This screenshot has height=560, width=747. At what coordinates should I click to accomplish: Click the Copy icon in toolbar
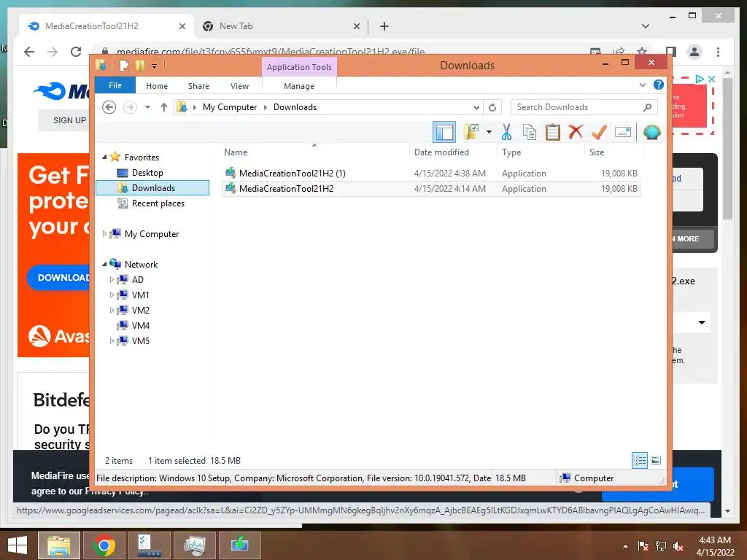530,132
